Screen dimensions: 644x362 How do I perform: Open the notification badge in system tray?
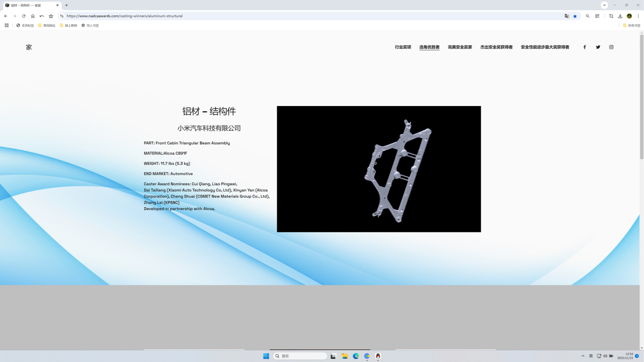(637, 356)
